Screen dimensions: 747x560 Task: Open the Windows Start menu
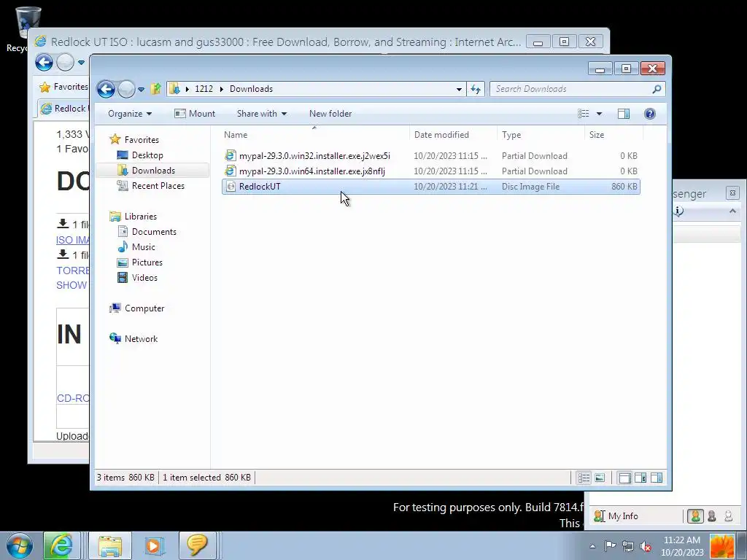(x=20, y=545)
